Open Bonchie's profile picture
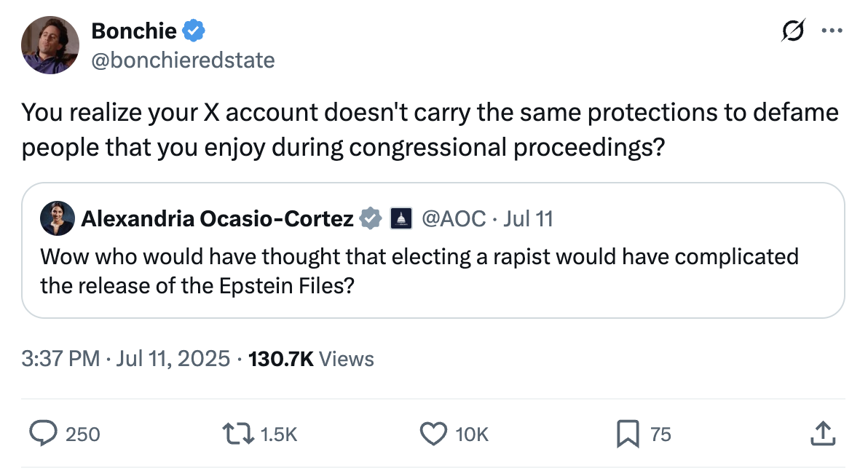The width and height of the screenshot is (868, 476). 50,45
